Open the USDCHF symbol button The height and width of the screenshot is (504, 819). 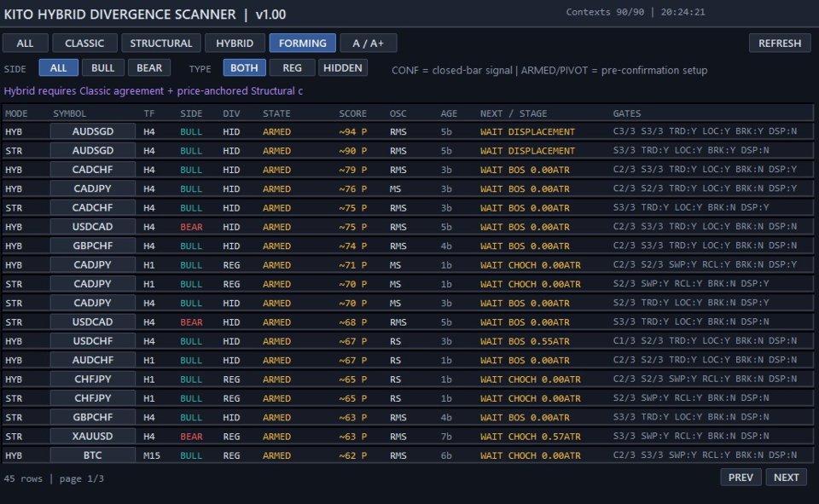coord(92,341)
